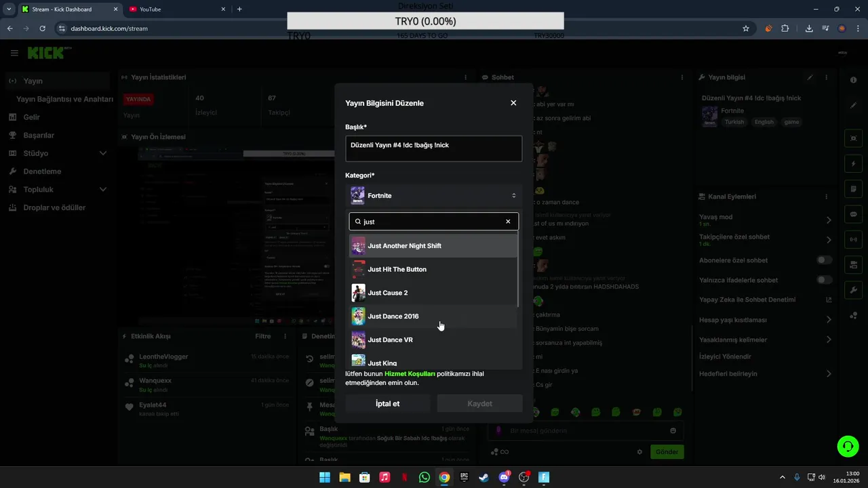Open Discord from the taskbar
The width and height of the screenshot is (868, 488).
coord(504,477)
